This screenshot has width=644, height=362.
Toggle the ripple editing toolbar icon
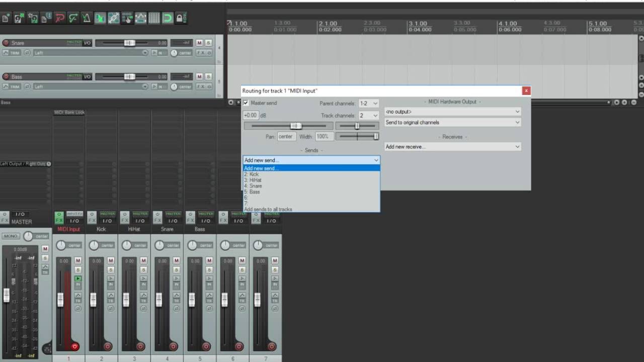tap(127, 19)
